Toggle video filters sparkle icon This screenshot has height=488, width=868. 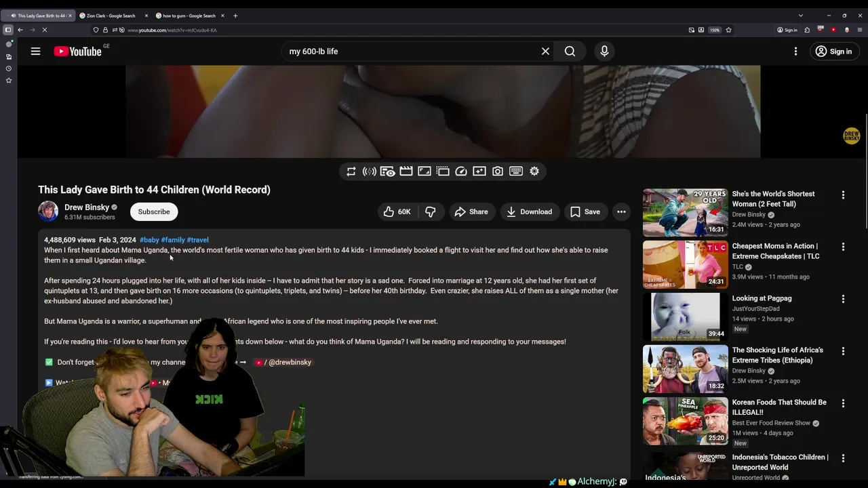(x=479, y=171)
